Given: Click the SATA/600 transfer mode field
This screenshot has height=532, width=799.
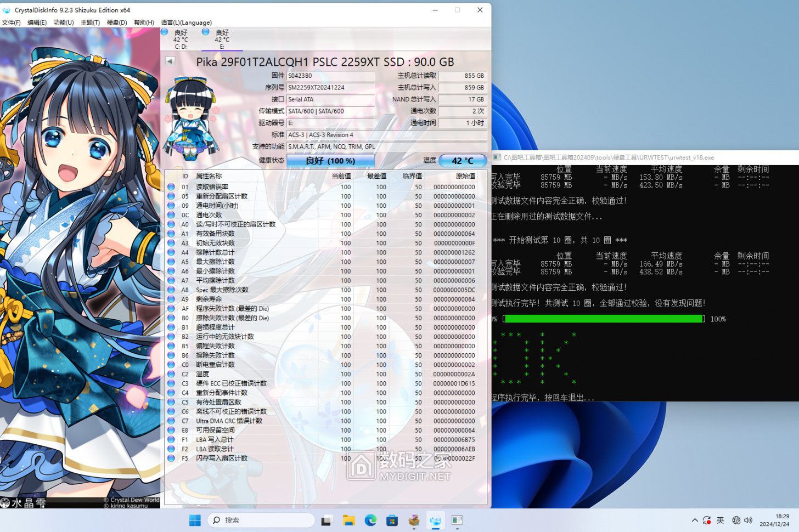Looking at the screenshot, I should [330, 111].
